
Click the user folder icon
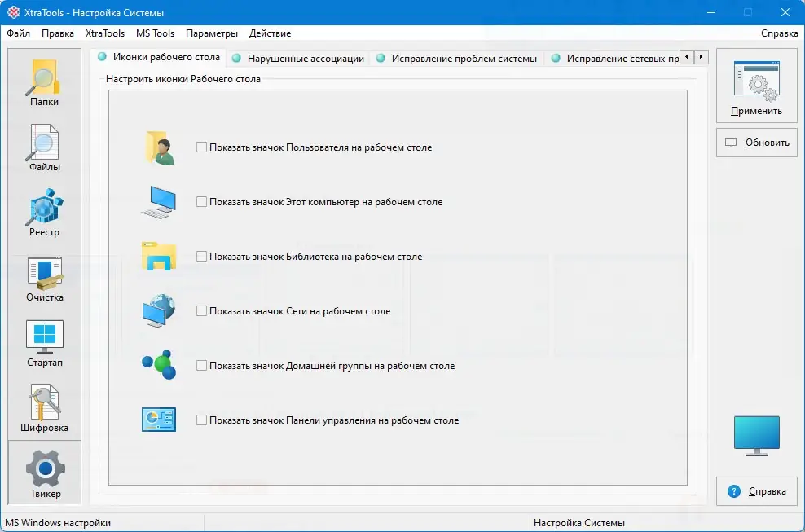point(161,148)
